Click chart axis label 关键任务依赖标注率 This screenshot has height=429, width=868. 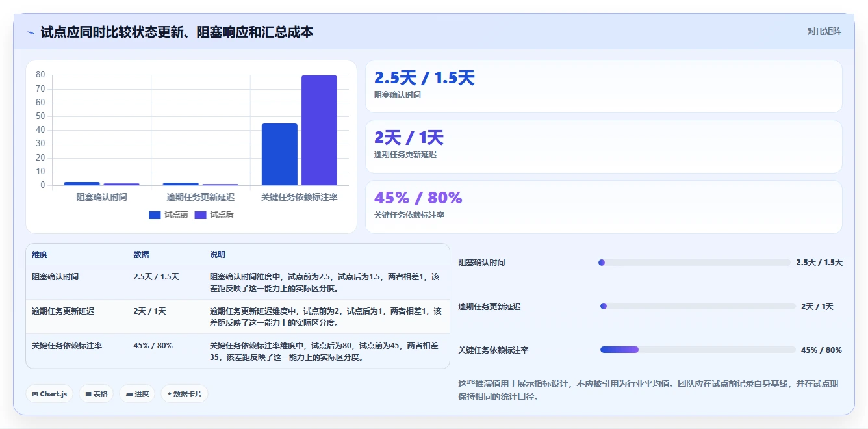300,196
